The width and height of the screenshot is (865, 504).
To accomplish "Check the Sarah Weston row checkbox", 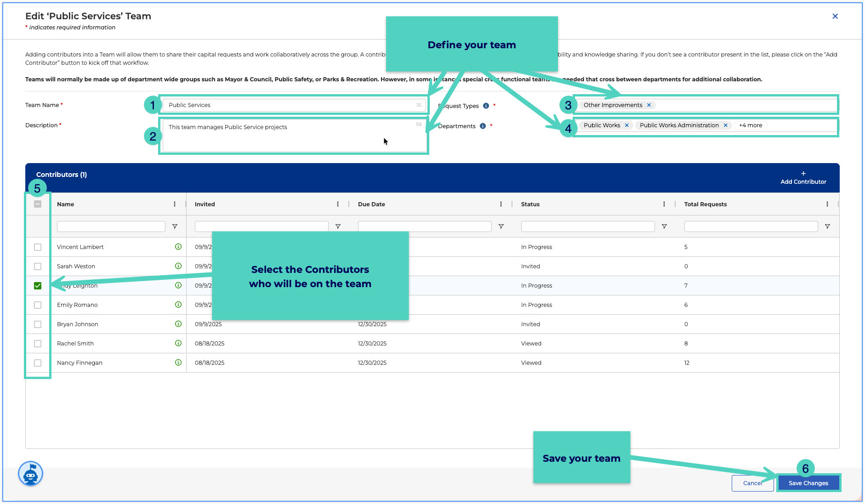I will coord(38,266).
